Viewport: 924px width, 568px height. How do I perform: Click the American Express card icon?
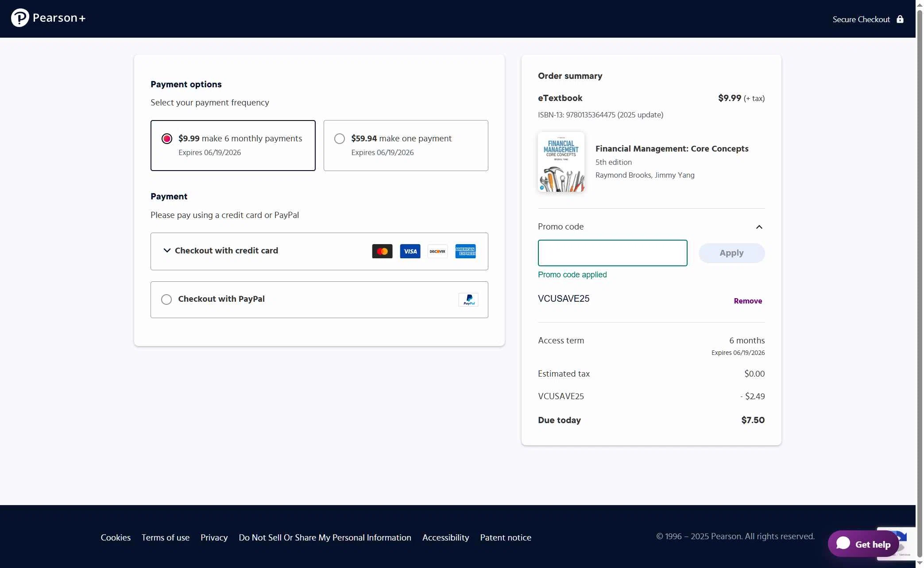click(x=465, y=251)
